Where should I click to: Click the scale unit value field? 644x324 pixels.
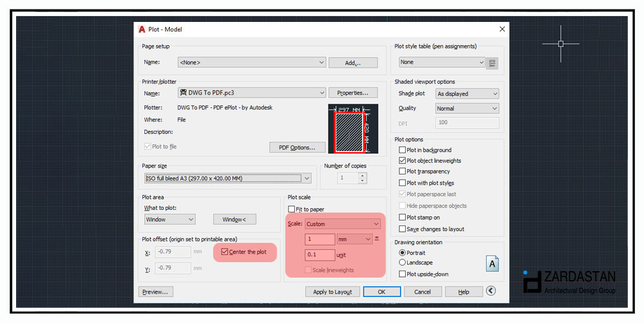point(320,255)
